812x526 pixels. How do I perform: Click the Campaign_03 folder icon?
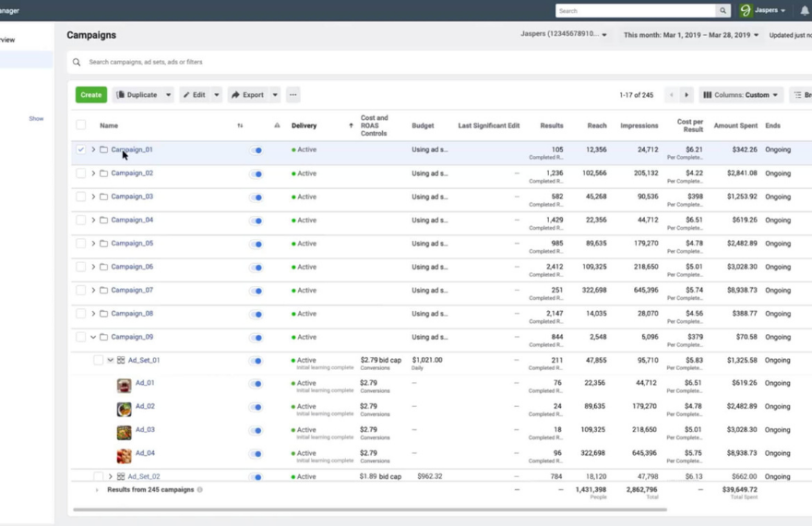(103, 197)
